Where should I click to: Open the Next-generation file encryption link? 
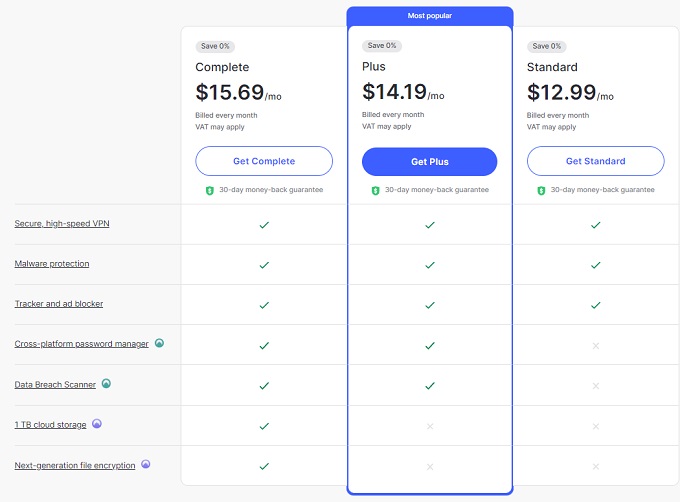pyautogui.click(x=75, y=465)
